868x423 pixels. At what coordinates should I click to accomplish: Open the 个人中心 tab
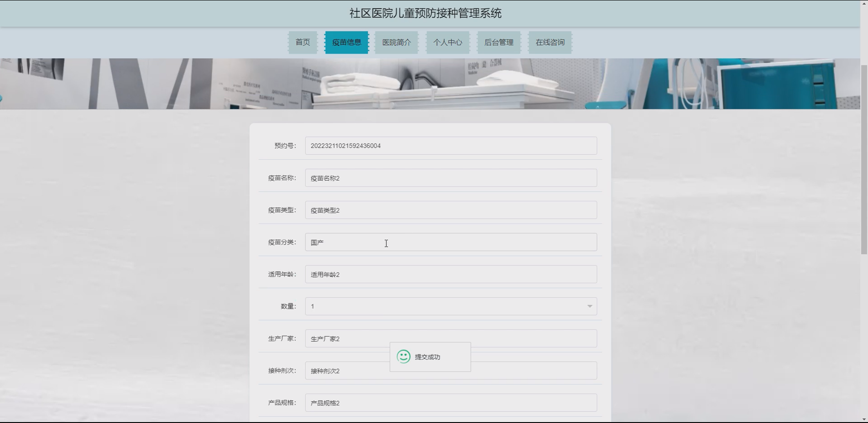click(x=448, y=42)
